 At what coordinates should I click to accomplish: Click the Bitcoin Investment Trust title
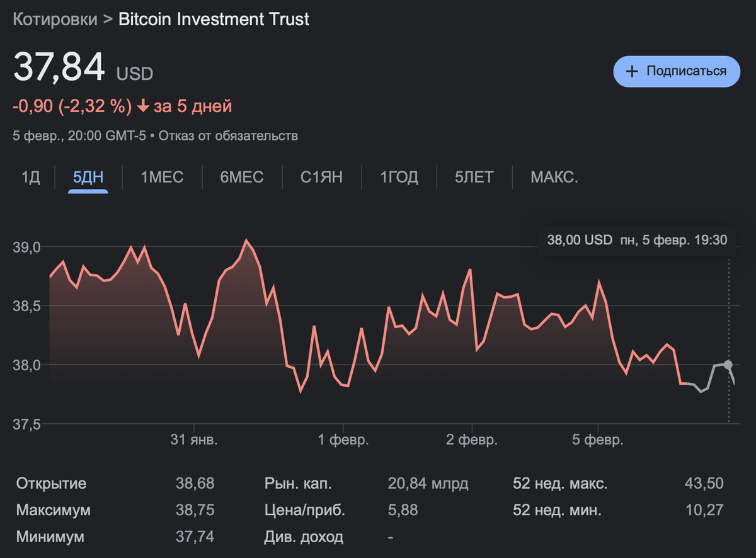213,19
